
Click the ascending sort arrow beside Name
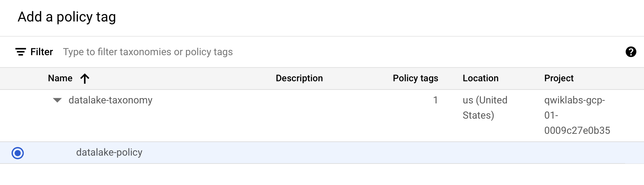click(85, 79)
